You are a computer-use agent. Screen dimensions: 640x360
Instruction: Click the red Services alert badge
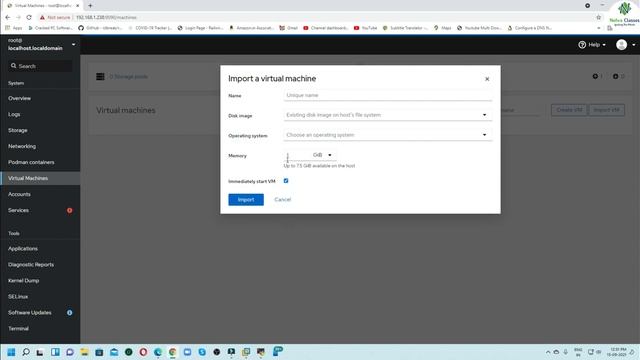[69, 211]
